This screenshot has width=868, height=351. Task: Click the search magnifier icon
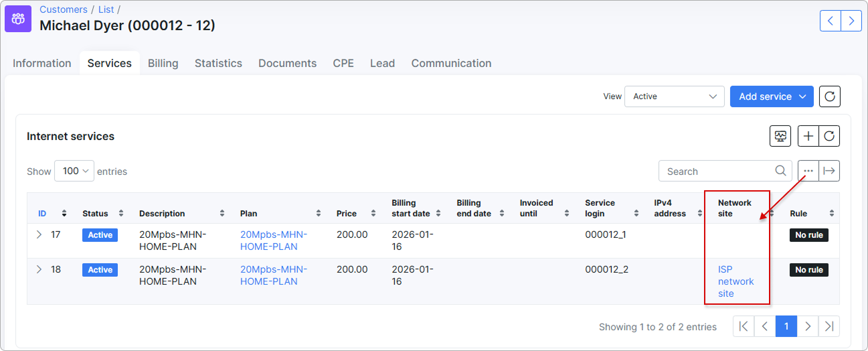(780, 171)
